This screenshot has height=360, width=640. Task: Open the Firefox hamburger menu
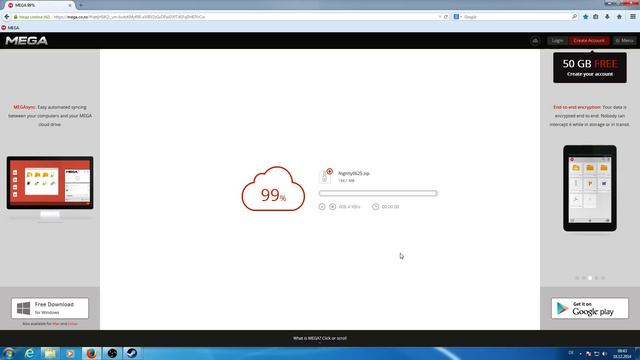(x=633, y=17)
